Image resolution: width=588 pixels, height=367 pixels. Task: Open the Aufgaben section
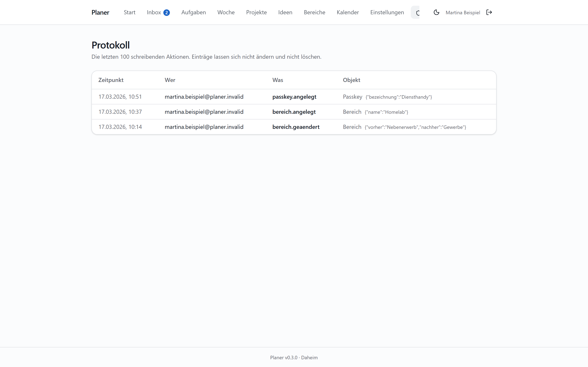pos(193,12)
